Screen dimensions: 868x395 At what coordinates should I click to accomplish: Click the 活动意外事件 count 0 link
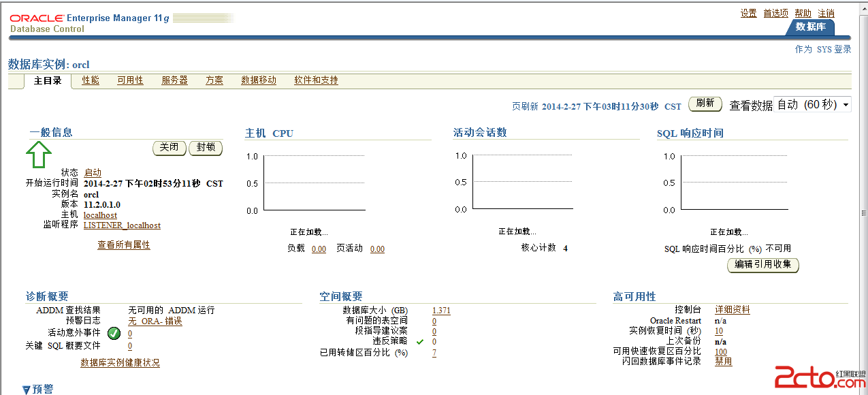pyautogui.click(x=130, y=334)
